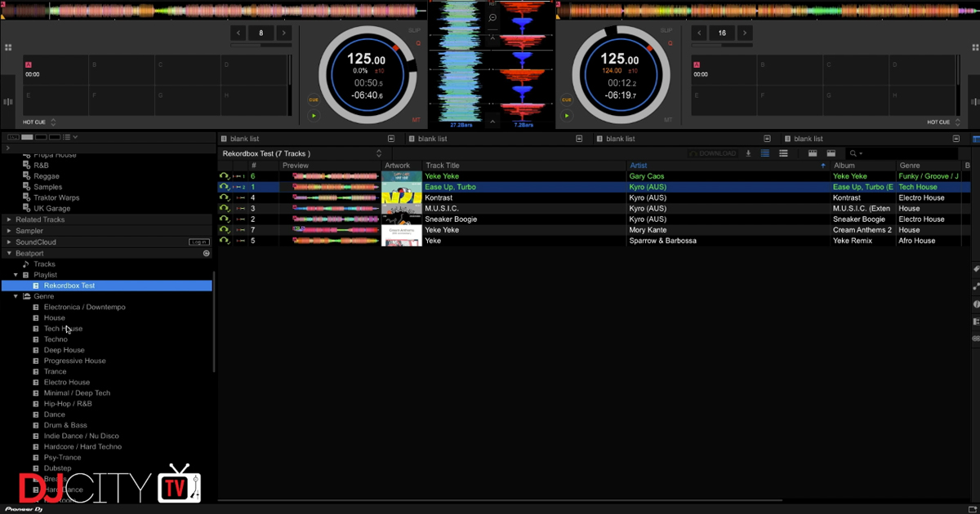Toggle quantize Q on deck 1
The height and width of the screenshot is (514, 980).
[x=418, y=43]
